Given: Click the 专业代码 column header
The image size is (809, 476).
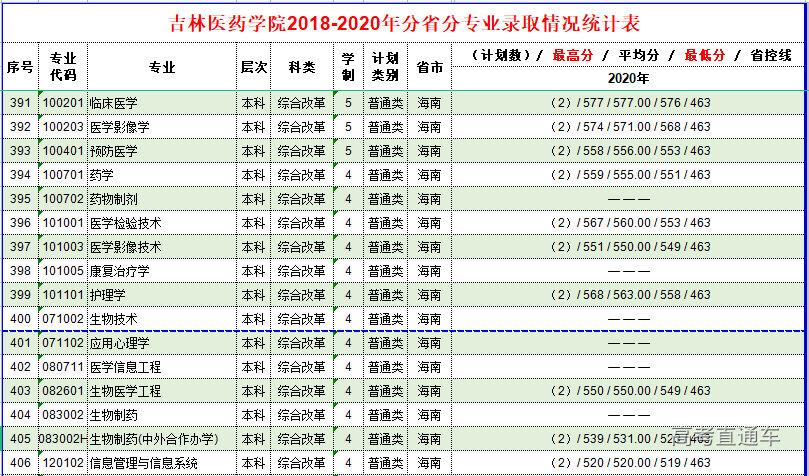Looking at the screenshot, I should point(63,67).
